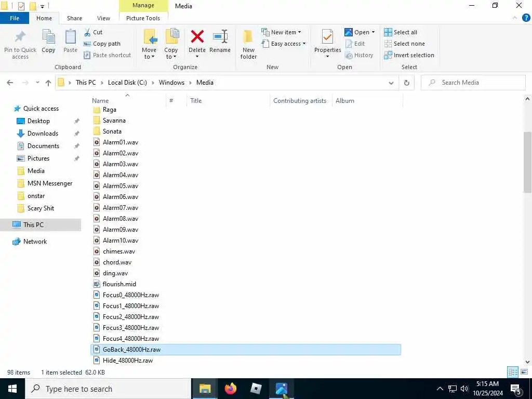The image size is (532, 399).
Task: Click Local Disk (C:) breadcrumb
Action: click(x=127, y=83)
